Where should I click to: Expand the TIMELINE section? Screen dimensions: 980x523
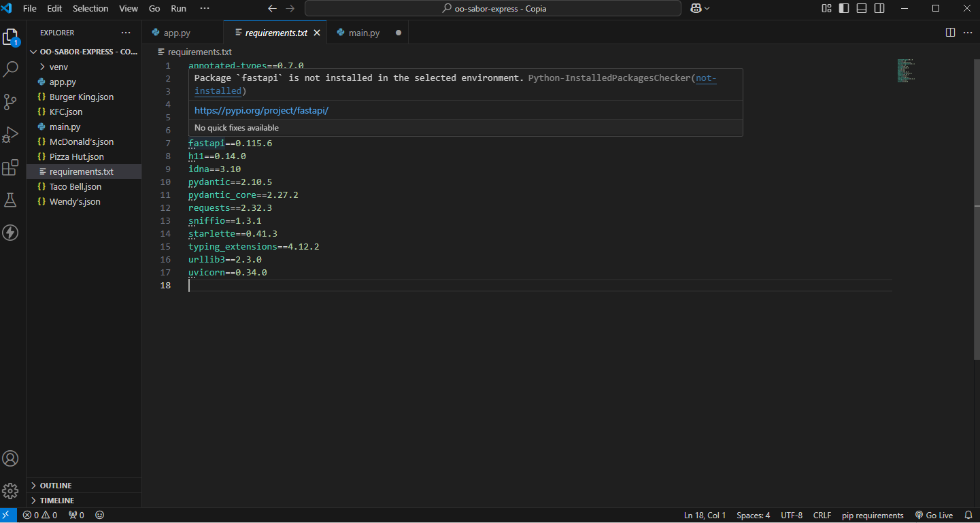pyautogui.click(x=84, y=501)
